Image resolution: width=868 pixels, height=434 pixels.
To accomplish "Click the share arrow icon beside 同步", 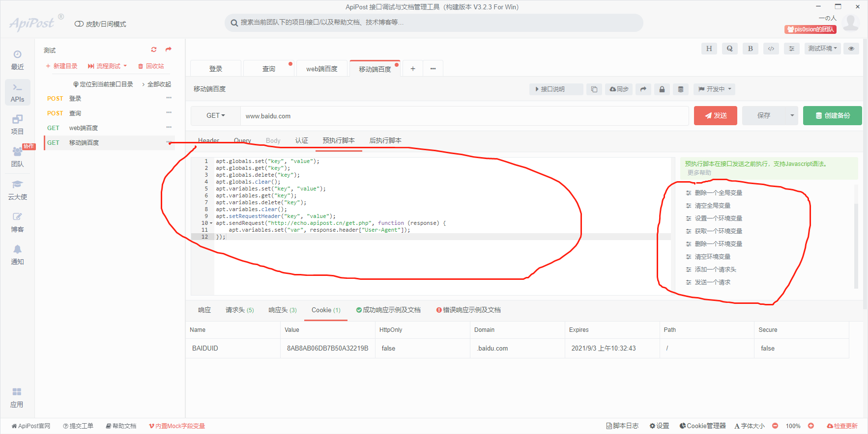I will tap(643, 89).
